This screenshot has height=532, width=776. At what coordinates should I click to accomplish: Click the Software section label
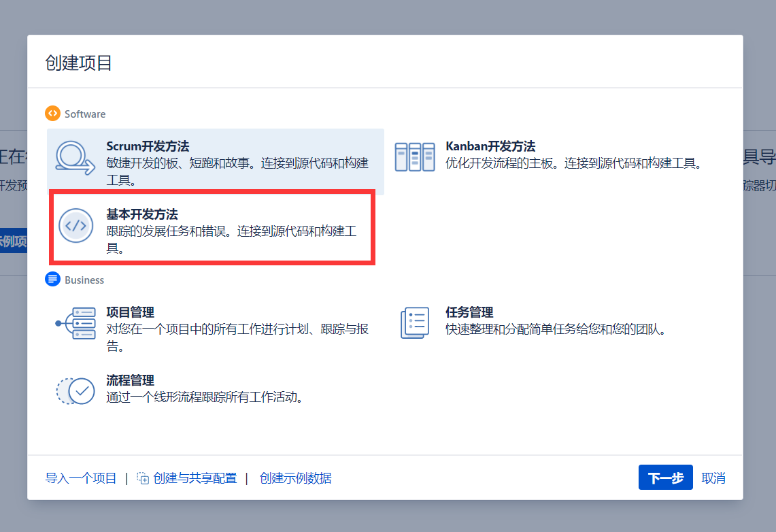point(85,114)
